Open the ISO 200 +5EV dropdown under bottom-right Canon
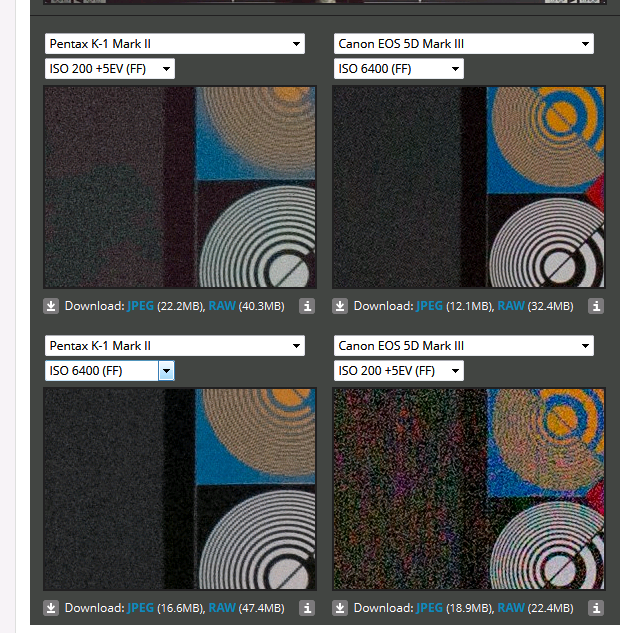Viewport: 633px width, 633px height. pos(399,371)
